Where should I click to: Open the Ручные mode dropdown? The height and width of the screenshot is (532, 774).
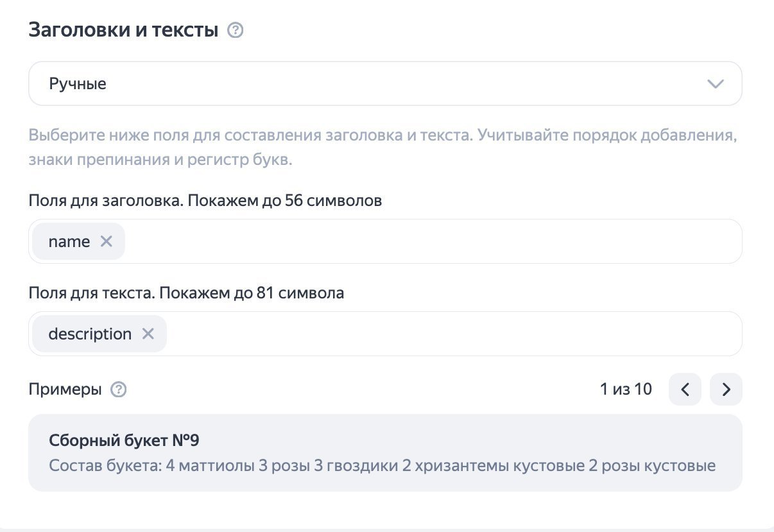click(x=385, y=83)
